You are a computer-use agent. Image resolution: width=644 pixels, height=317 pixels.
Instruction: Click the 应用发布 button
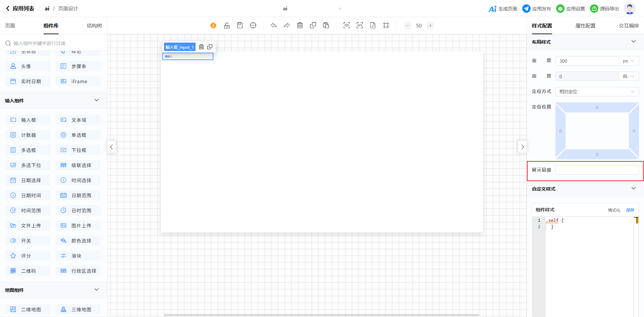click(x=537, y=9)
